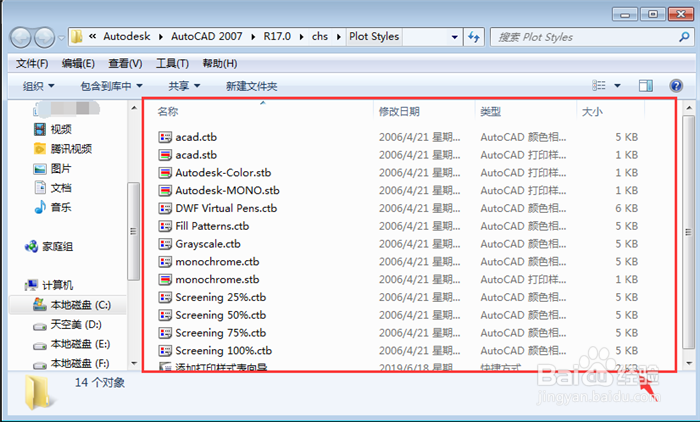This screenshot has height=422, width=700.
Task: Select Autodesk-MONO.stb file icon
Action: click(x=165, y=191)
